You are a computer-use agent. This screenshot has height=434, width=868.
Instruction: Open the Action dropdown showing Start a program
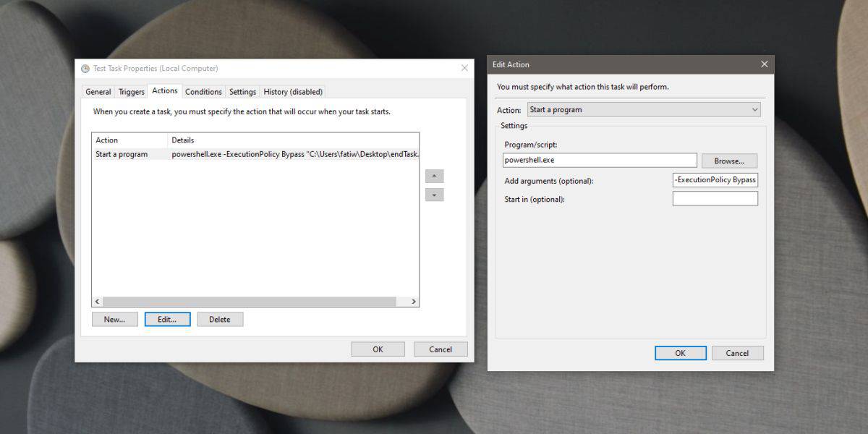click(644, 110)
